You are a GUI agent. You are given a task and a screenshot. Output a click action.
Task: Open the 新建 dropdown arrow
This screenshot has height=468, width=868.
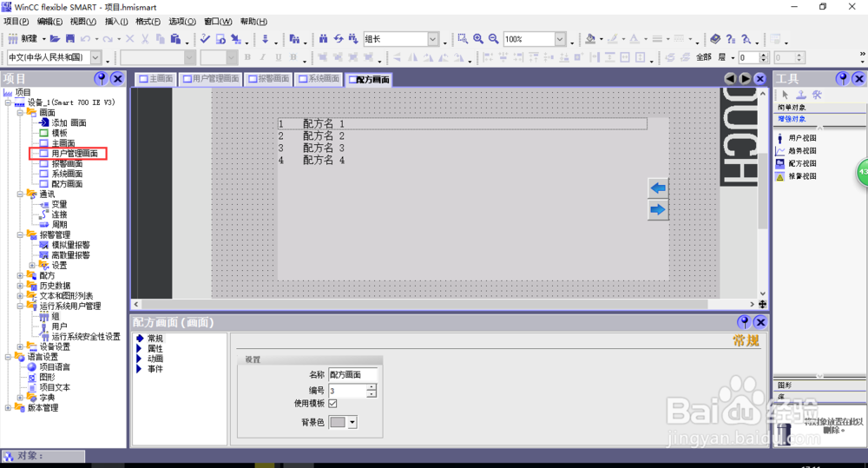click(43, 39)
